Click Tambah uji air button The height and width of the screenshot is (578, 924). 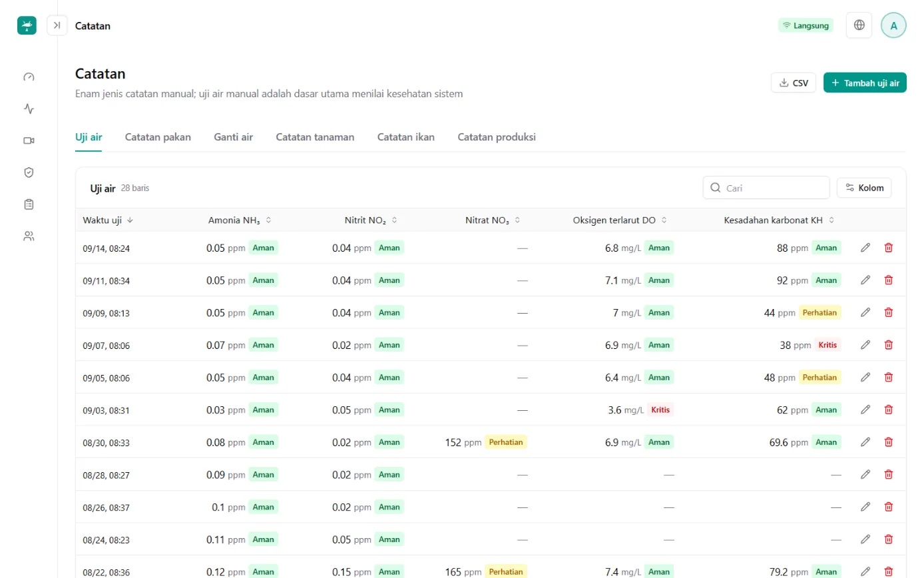865,83
